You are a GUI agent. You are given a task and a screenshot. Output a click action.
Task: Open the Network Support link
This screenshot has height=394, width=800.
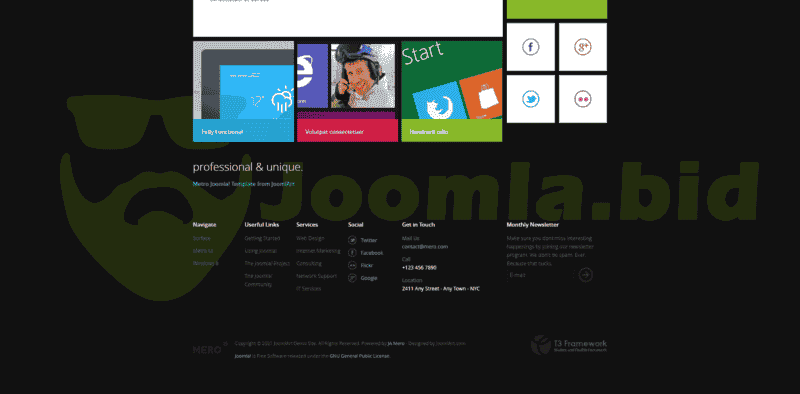tap(316, 276)
